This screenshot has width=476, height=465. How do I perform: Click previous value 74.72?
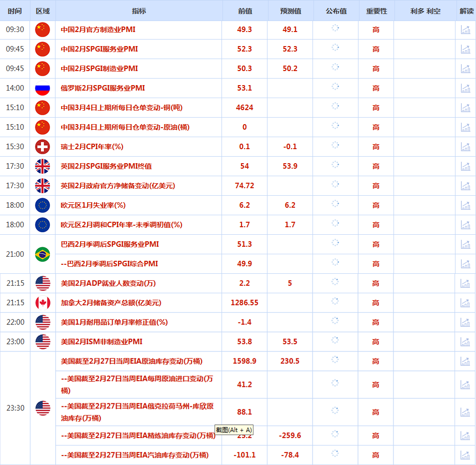tap(244, 186)
